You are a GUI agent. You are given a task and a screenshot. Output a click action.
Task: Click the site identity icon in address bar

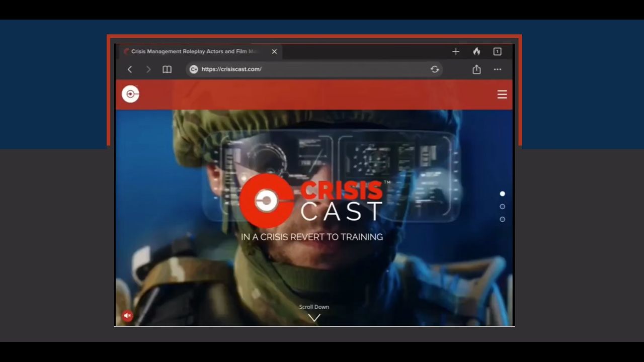tap(194, 69)
